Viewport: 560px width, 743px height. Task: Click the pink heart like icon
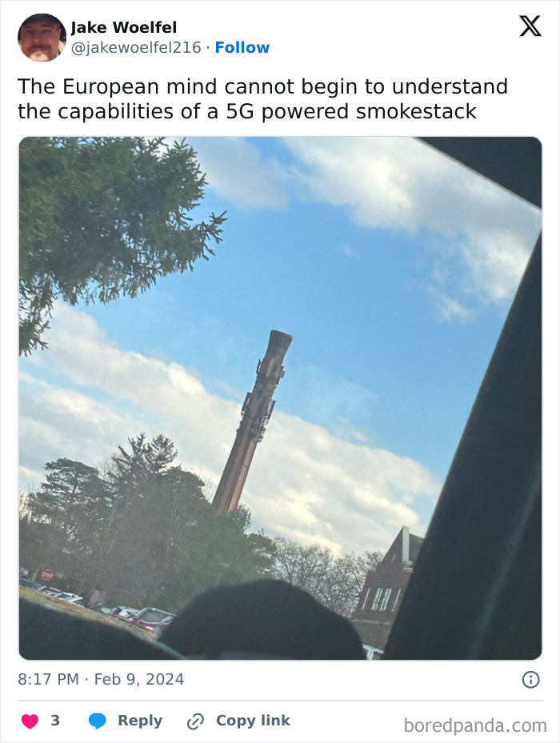[30, 721]
